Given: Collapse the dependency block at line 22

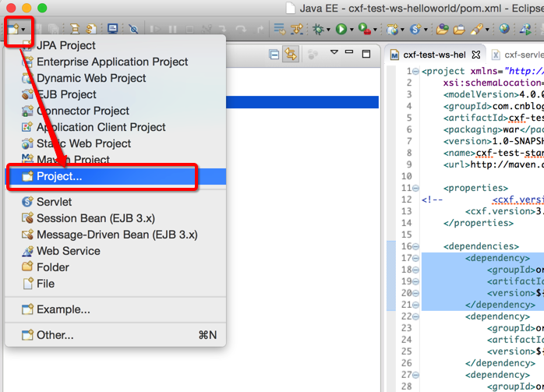Looking at the screenshot, I should (x=415, y=316).
